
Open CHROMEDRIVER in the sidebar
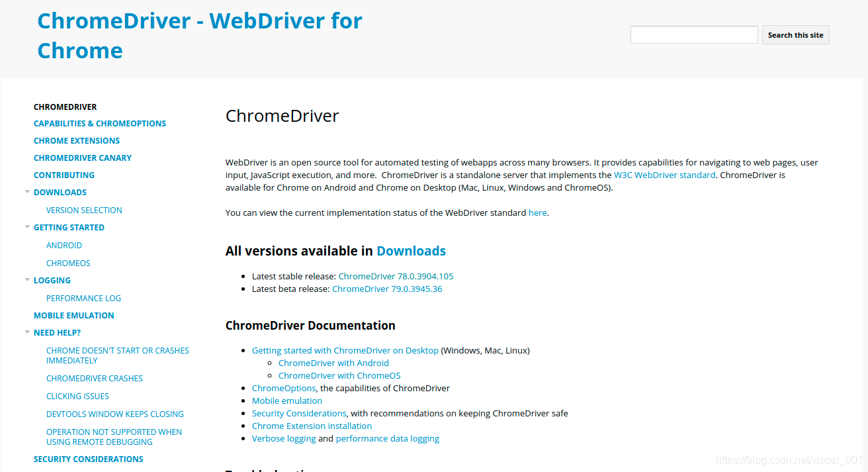(65, 107)
